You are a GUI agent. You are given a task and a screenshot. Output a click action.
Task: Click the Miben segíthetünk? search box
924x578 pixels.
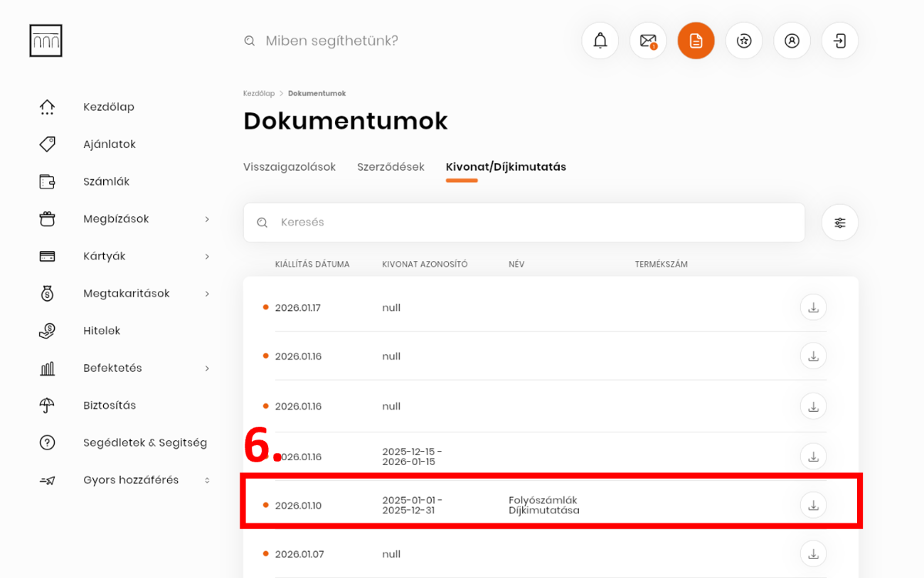click(332, 41)
